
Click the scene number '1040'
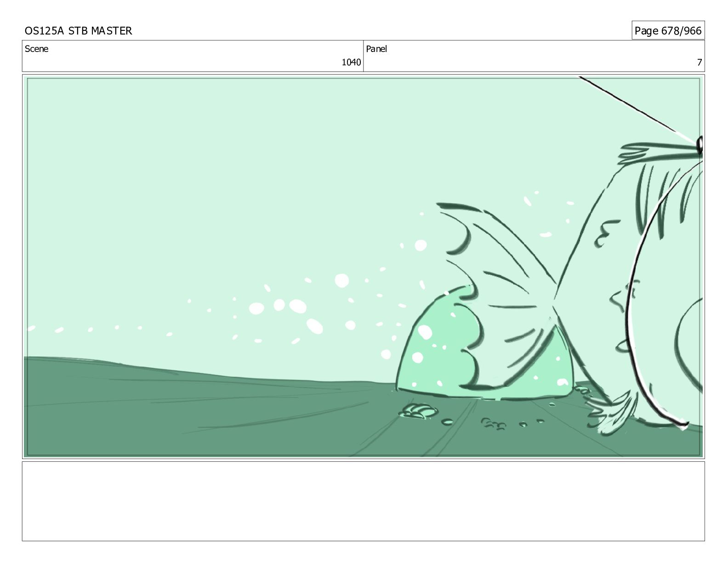[351, 63]
